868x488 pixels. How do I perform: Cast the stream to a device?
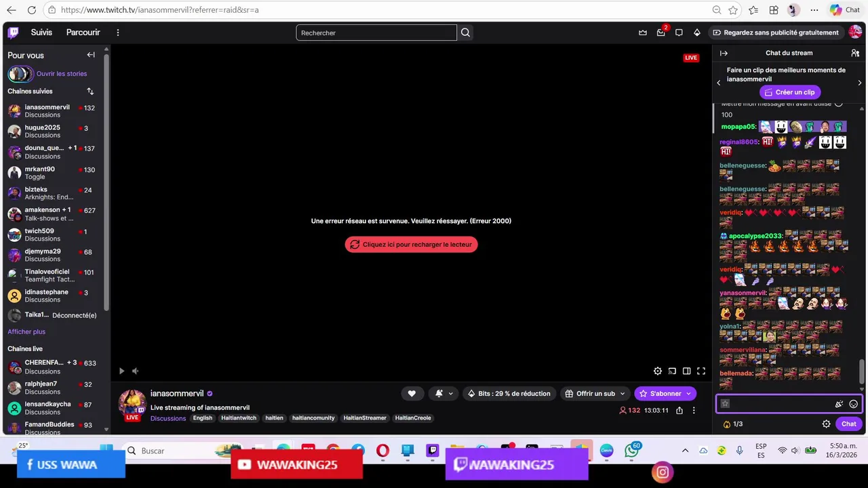(672, 371)
